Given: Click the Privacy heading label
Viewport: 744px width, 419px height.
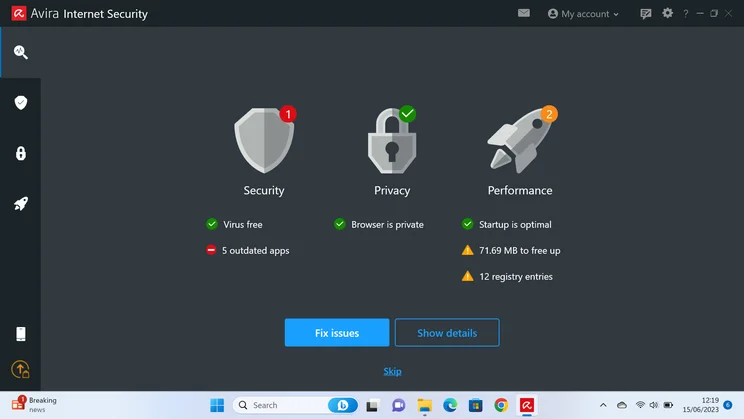Looking at the screenshot, I should point(392,190).
